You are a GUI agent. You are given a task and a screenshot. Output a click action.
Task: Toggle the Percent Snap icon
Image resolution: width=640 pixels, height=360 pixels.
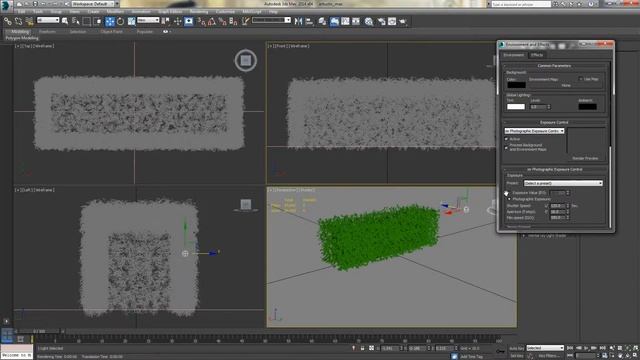pos(222,21)
